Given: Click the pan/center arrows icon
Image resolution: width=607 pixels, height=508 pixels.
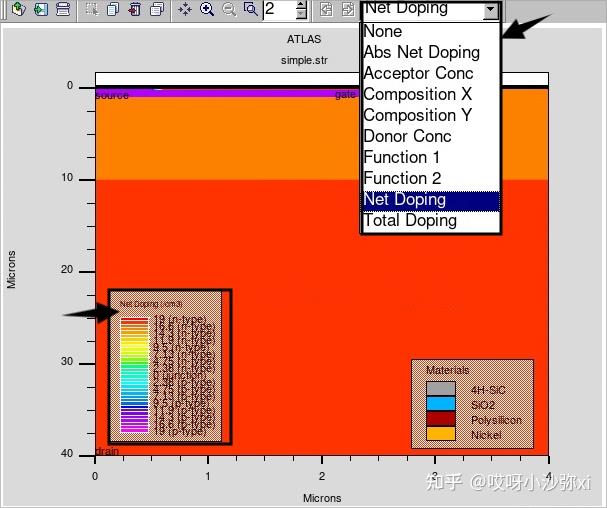Looking at the screenshot, I should (x=185, y=9).
